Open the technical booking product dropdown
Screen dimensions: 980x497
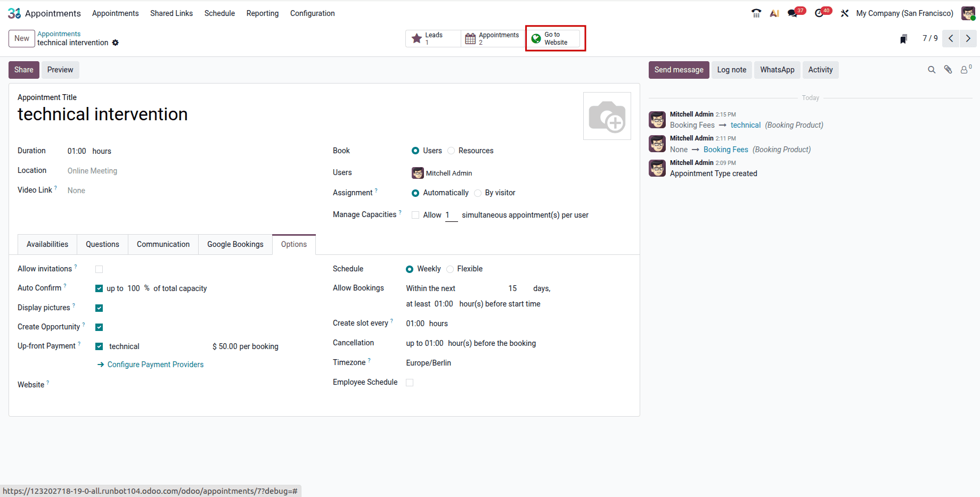pos(157,346)
